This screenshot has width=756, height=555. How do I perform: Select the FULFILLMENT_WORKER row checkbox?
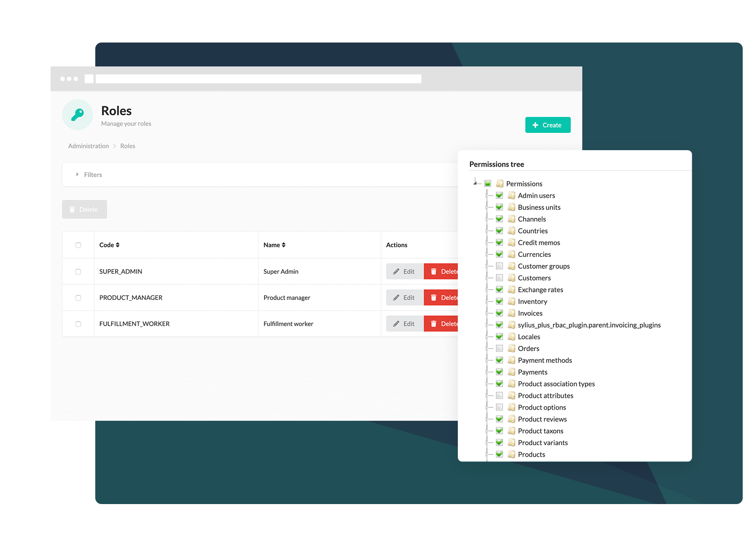78,324
